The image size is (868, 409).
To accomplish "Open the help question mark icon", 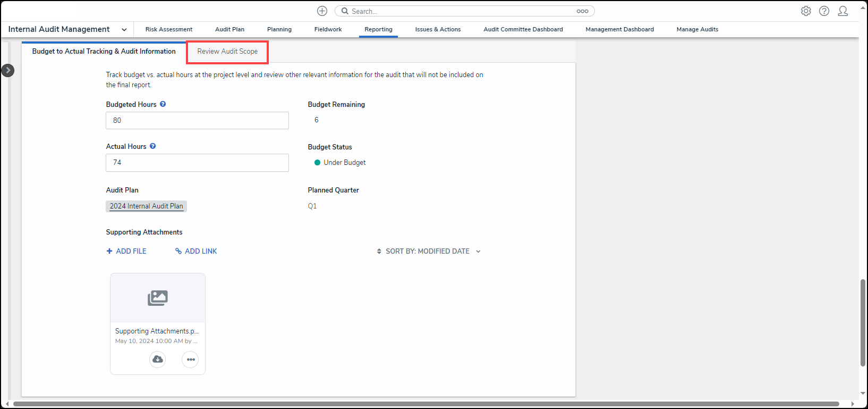I will coord(824,11).
